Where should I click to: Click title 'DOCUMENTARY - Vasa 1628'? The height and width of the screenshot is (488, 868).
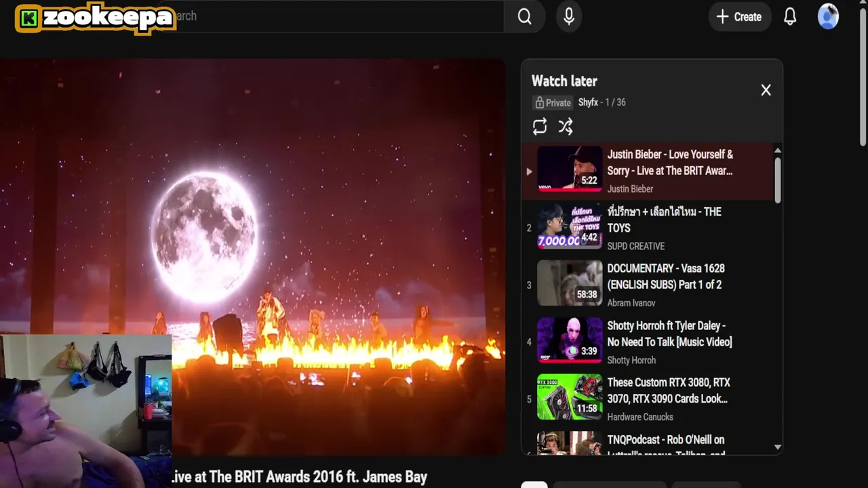(666, 277)
